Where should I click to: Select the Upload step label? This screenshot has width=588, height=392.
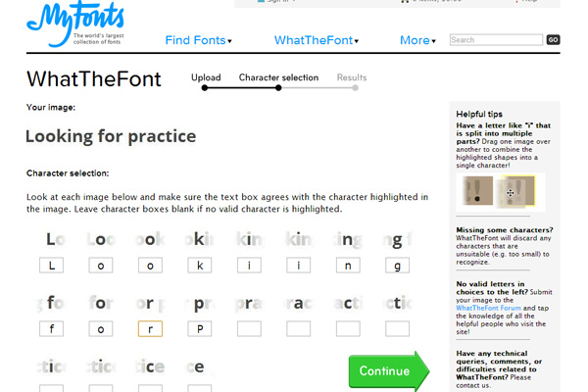pyautogui.click(x=206, y=77)
